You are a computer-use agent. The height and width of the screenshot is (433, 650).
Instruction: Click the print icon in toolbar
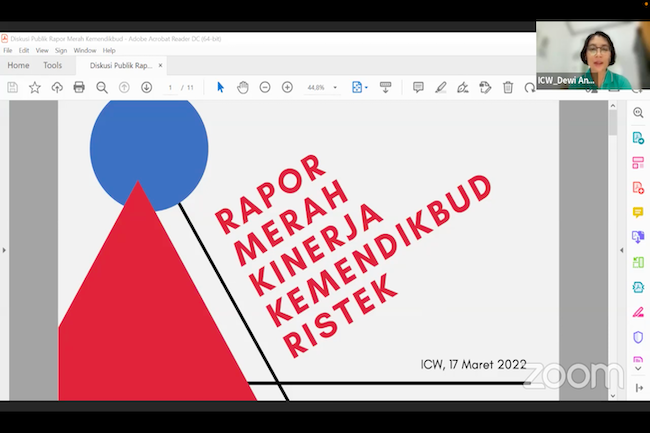coord(79,88)
